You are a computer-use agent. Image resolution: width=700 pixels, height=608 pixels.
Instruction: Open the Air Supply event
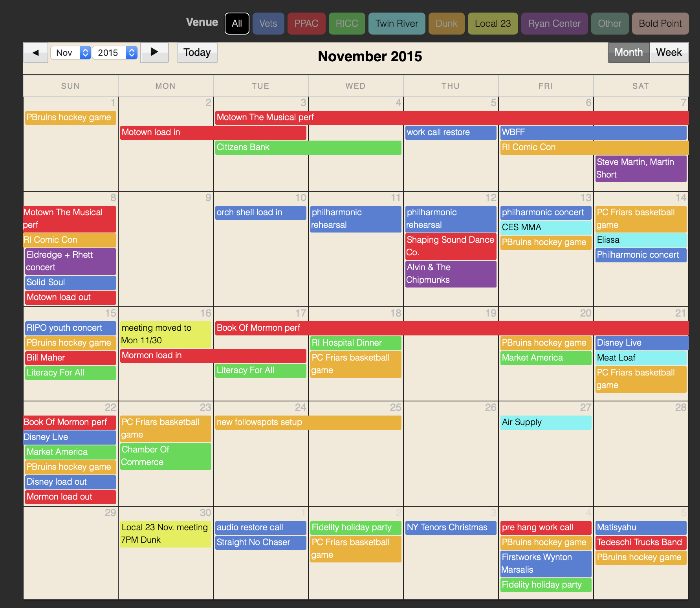545,422
